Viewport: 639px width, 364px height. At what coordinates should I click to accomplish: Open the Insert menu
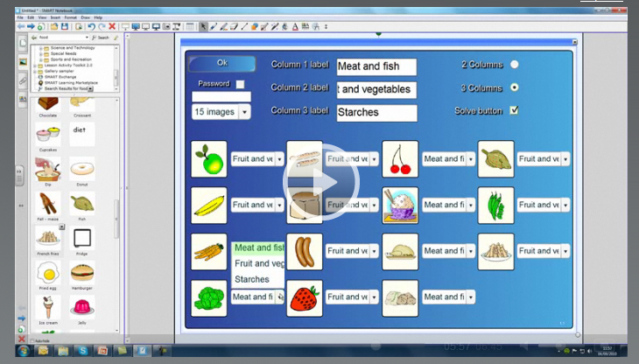click(x=55, y=17)
